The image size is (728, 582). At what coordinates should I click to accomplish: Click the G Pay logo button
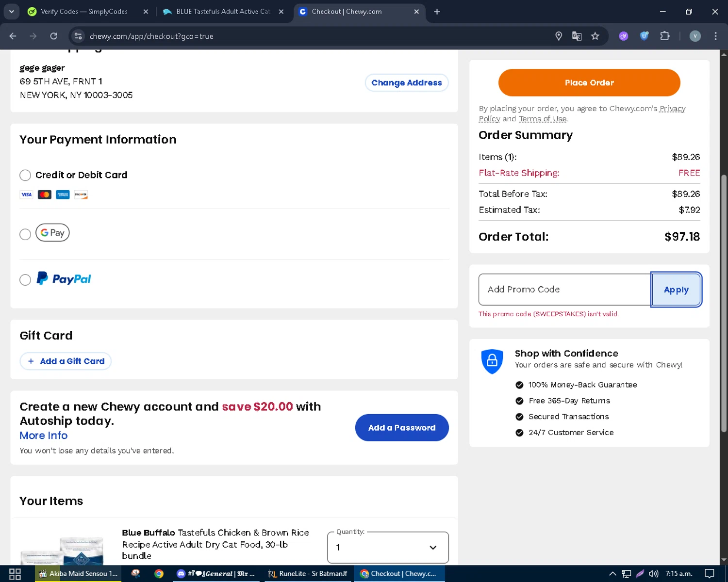click(x=52, y=233)
